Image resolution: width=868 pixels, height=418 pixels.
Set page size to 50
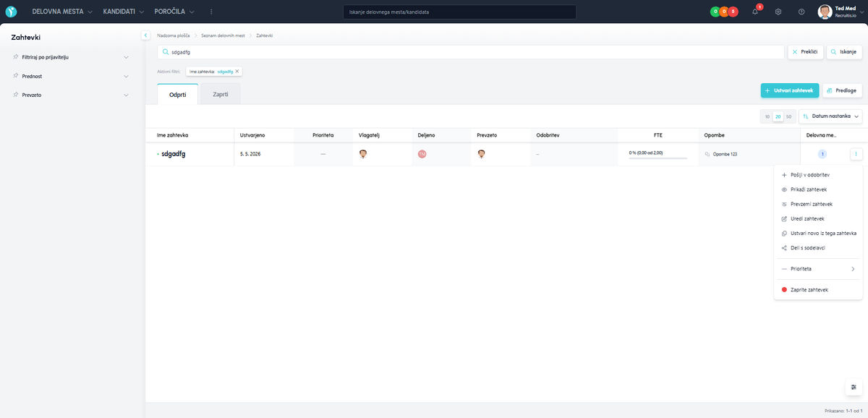(x=788, y=116)
